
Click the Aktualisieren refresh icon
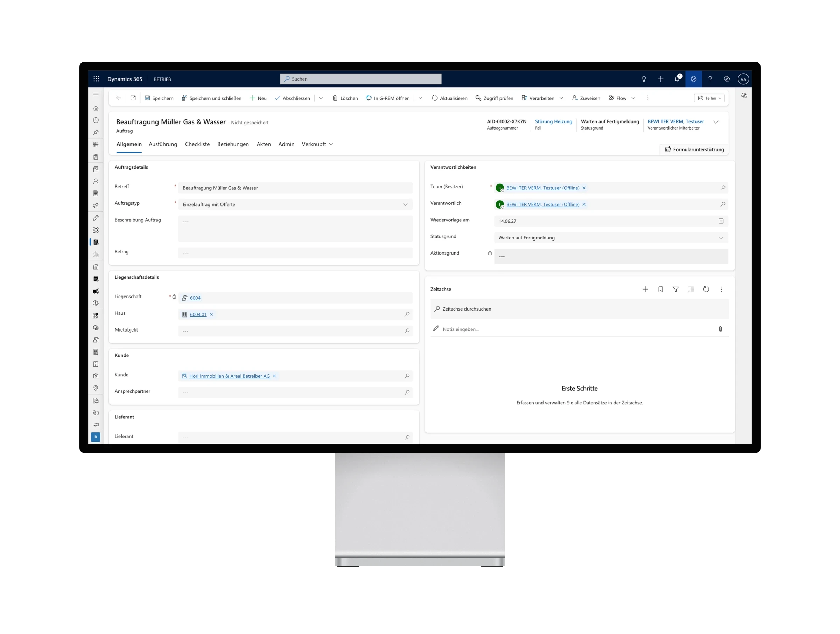(435, 98)
